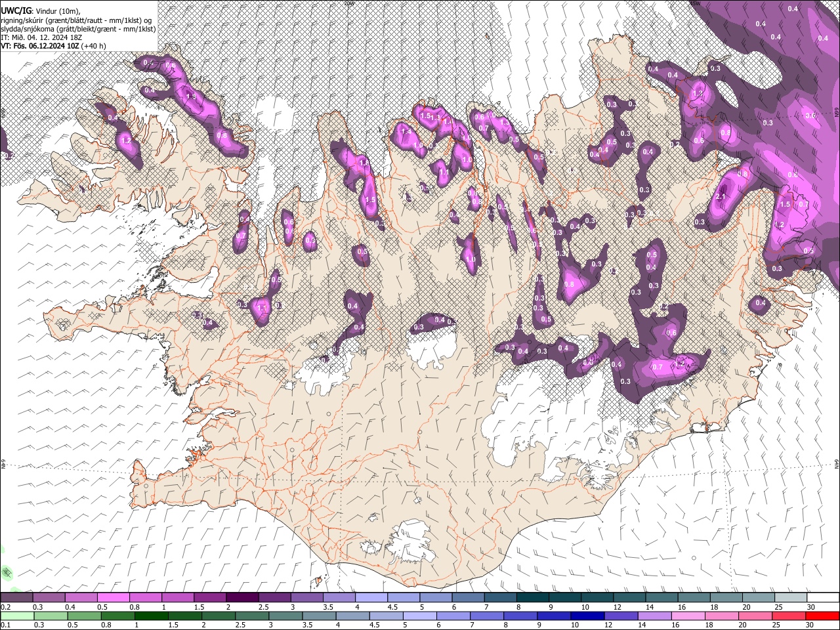Click the '25' label on the rain scale
Image resolution: width=840 pixels, height=630 pixels.
point(778,625)
